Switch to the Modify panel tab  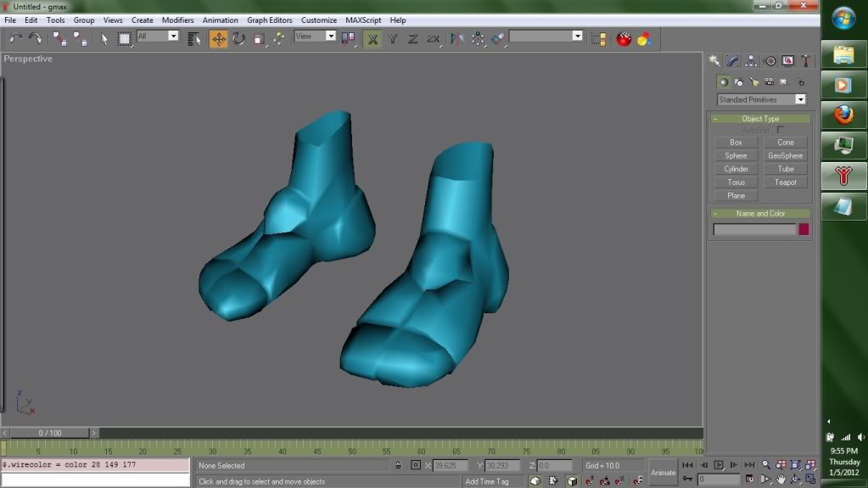click(732, 61)
